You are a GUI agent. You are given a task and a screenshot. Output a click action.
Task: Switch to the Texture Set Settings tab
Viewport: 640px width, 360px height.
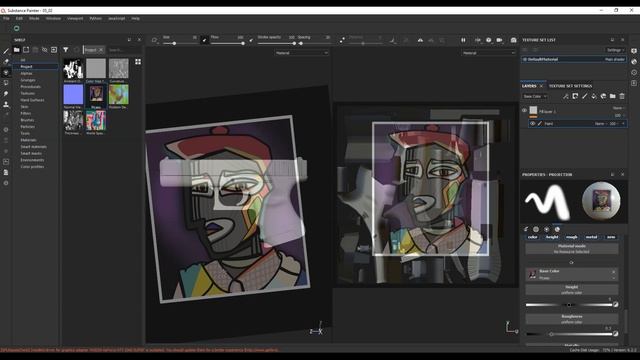[570, 86]
